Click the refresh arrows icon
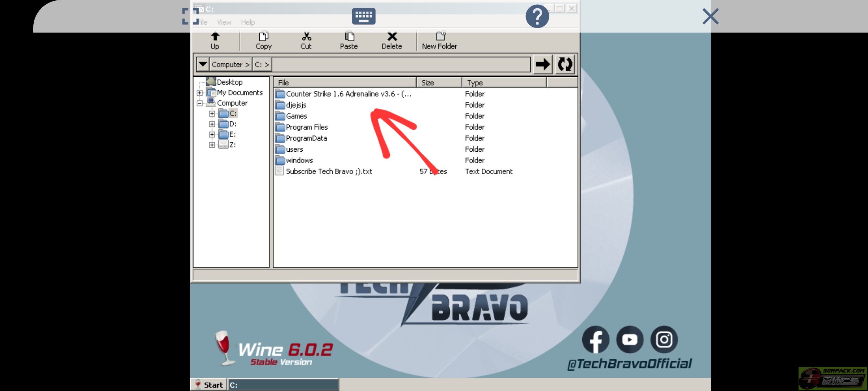This screenshot has height=391, width=868. pyautogui.click(x=565, y=64)
